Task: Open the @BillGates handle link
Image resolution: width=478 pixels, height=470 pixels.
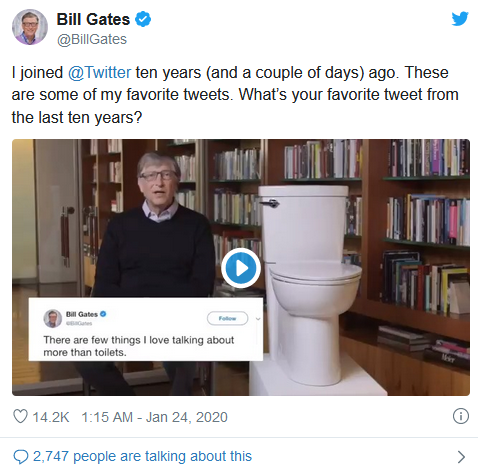Action: pos(92,39)
